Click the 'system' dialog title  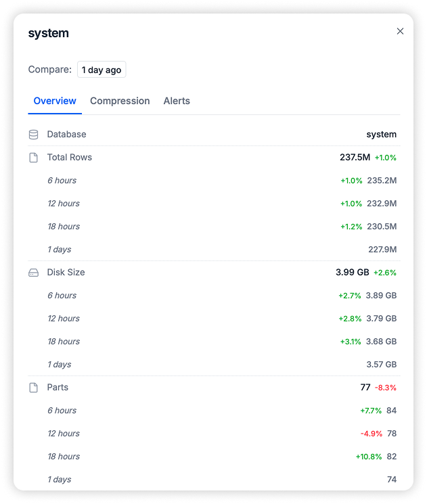tap(48, 33)
